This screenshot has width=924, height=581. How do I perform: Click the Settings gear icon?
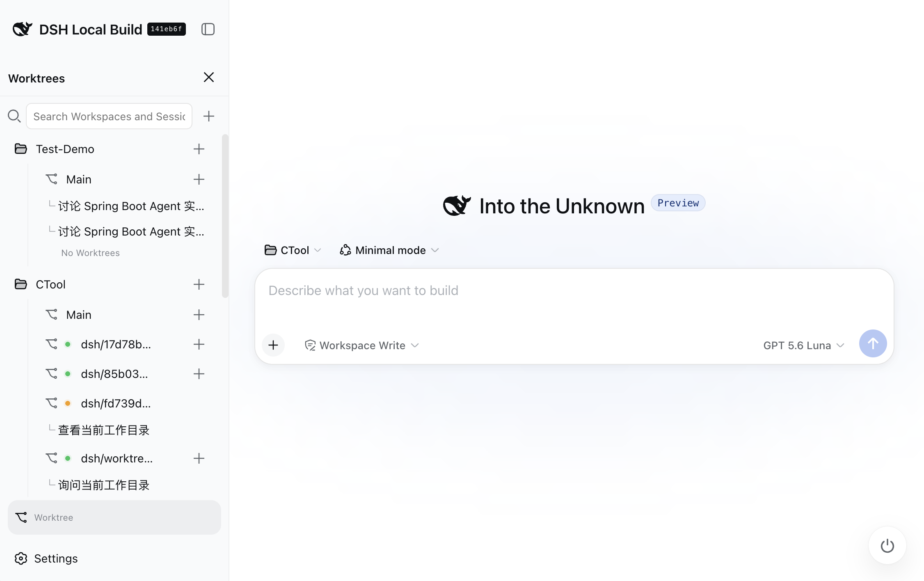point(21,558)
